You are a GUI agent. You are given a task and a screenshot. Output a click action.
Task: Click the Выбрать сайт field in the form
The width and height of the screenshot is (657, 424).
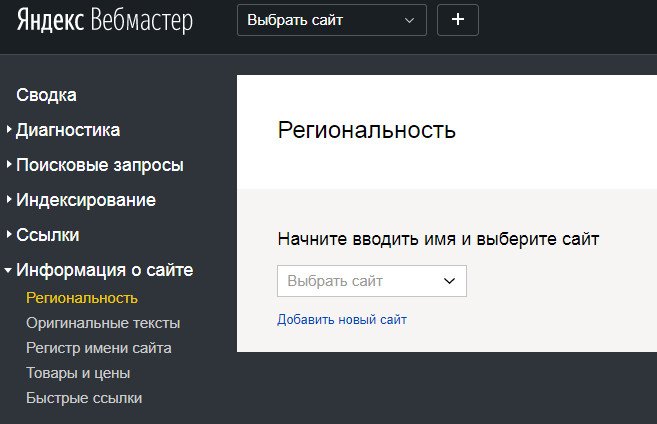372,281
